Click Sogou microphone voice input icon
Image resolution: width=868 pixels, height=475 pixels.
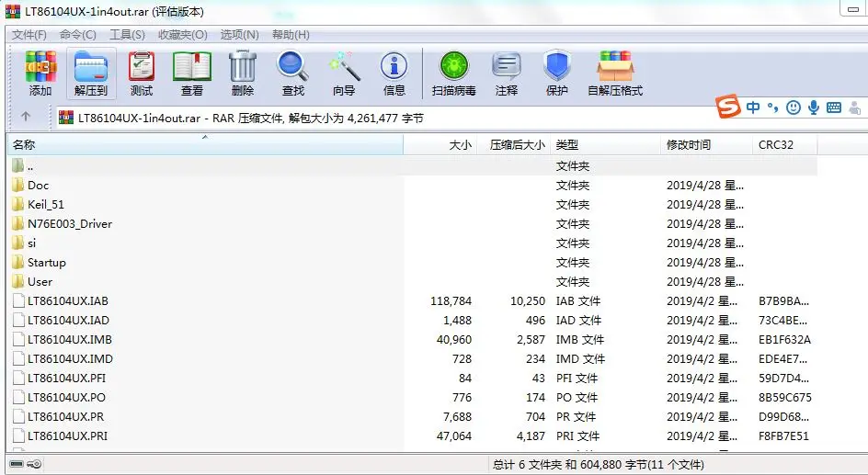[x=813, y=107]
